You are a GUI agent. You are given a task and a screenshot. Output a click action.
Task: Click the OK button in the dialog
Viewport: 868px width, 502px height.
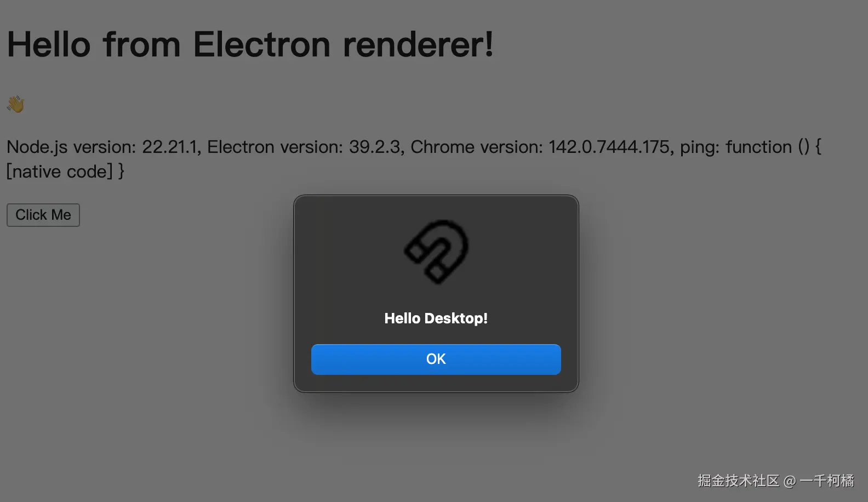pos(436,360)
